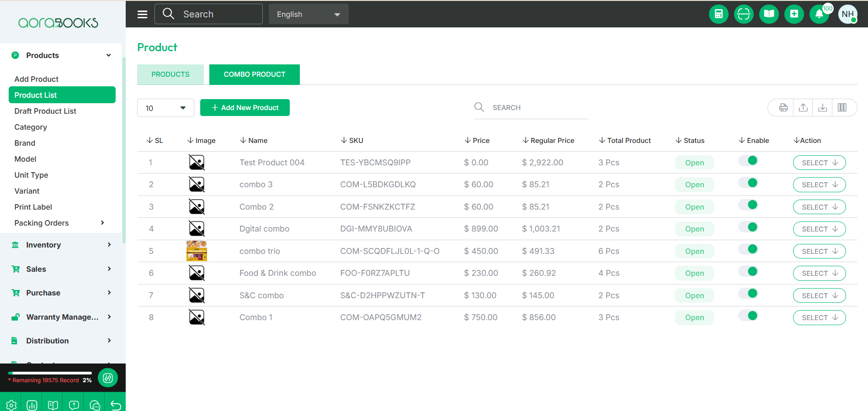The image size is (868, 411).
Task: Click the remaining record progress bar
Action: 50,373
